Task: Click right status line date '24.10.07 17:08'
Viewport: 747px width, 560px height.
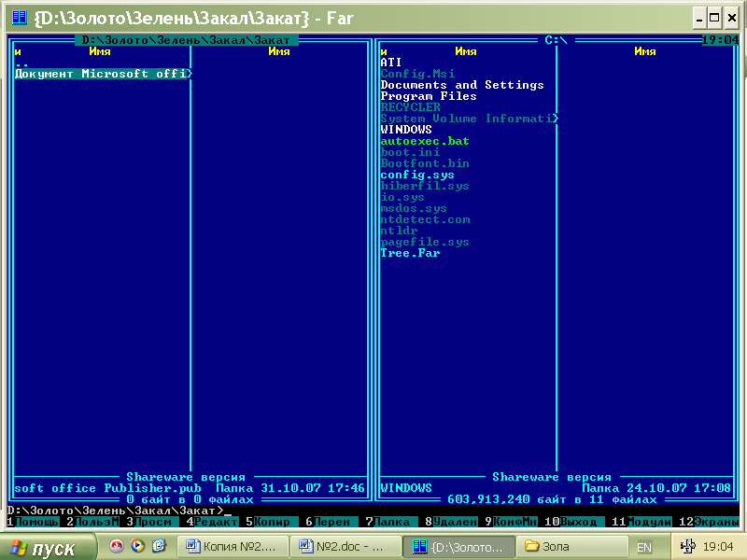Action: 679,488
